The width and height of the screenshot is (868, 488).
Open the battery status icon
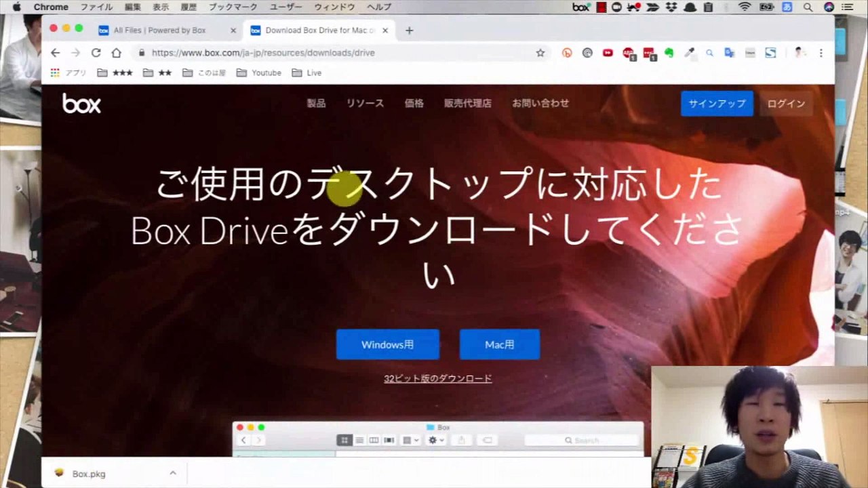tap(767, 7)
